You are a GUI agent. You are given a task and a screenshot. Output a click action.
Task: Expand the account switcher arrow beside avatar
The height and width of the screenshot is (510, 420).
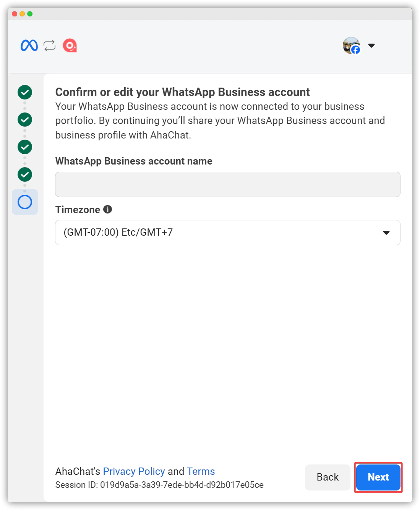pyautogui.click(x=371, y=46)
